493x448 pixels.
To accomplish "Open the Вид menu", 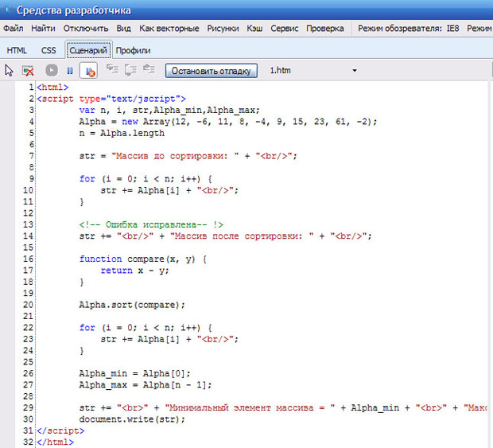I will tap(123, 29).
